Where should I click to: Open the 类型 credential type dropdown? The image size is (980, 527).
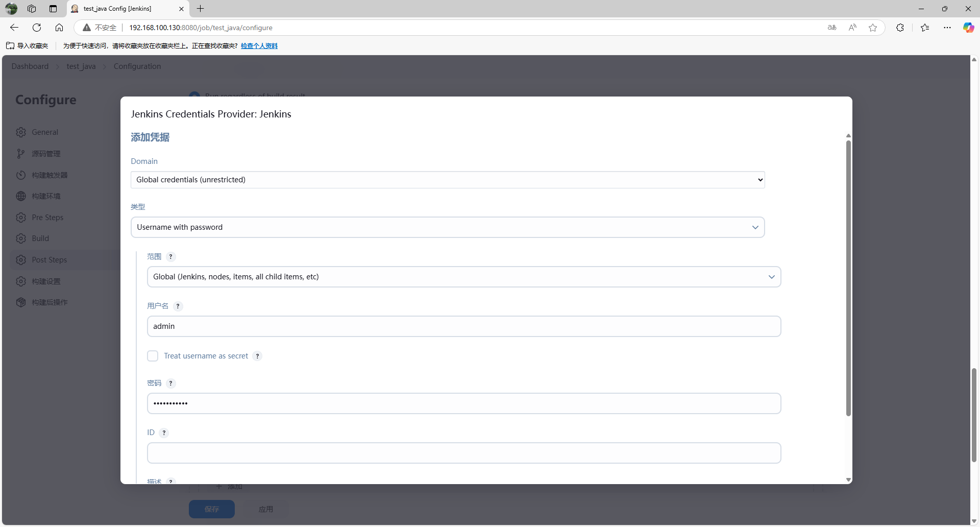click(x=447, y=227)
